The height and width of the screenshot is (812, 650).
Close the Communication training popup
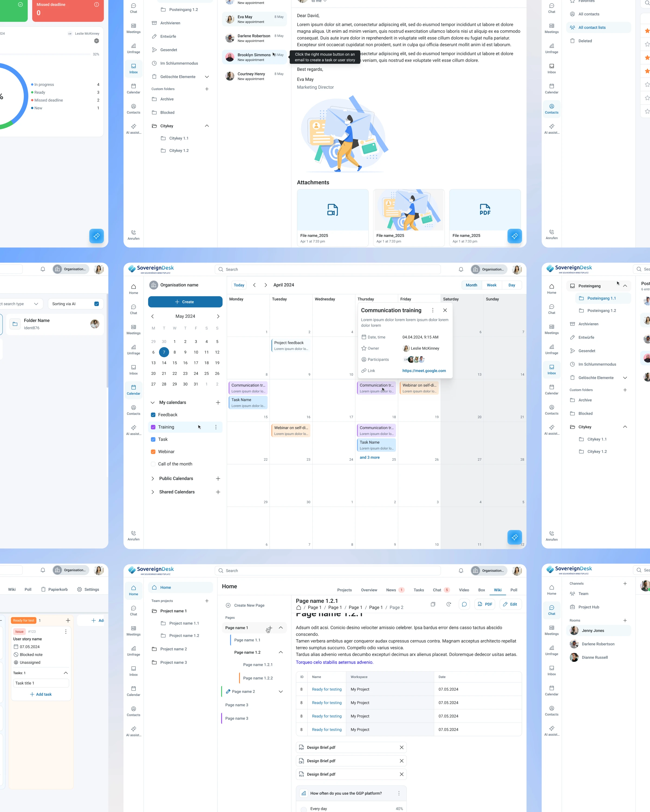coord(445,310)
